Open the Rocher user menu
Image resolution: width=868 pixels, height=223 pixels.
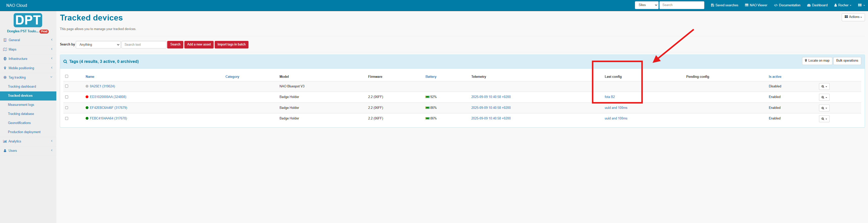coord(842,5)
